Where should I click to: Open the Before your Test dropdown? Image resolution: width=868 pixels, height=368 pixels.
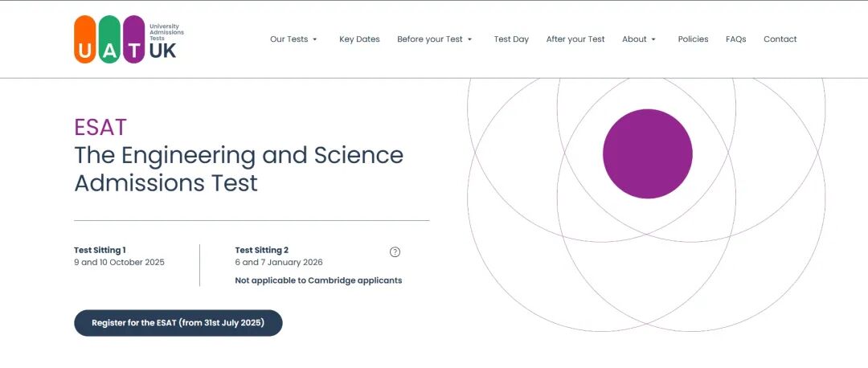point(435,39)
